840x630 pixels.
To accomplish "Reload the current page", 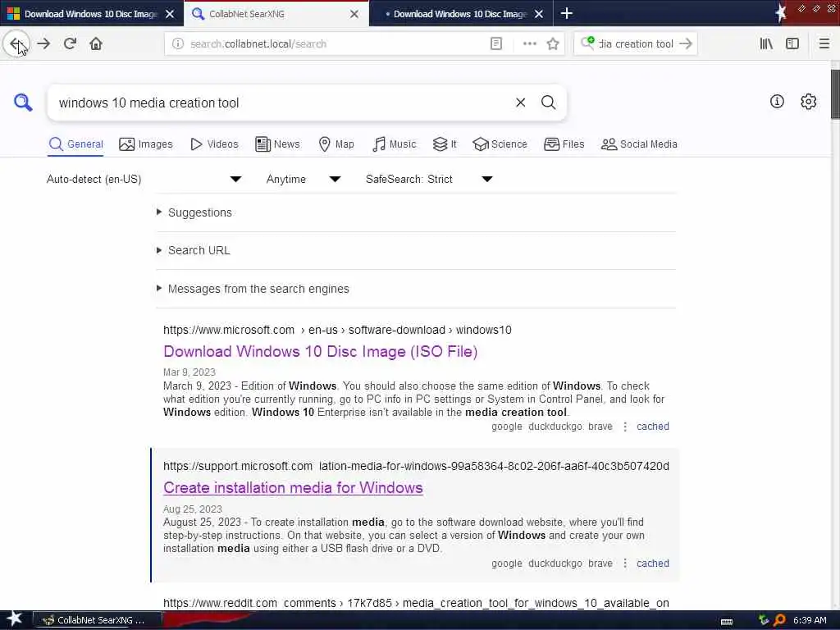I will tap(70, 44).
